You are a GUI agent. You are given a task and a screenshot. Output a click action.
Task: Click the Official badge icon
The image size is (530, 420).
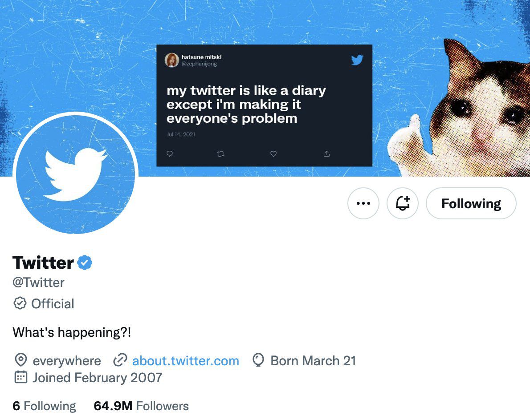click(x=20, y=303)
